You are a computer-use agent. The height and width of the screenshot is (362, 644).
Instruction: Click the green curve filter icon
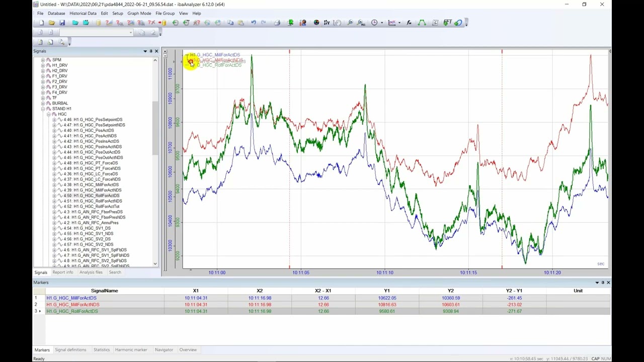tap(422, 23)
